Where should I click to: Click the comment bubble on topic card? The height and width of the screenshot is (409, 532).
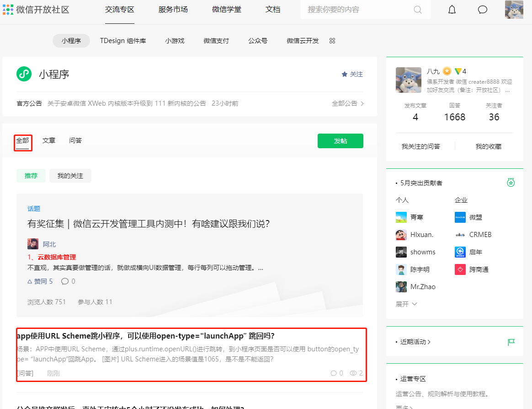(65, 281)
